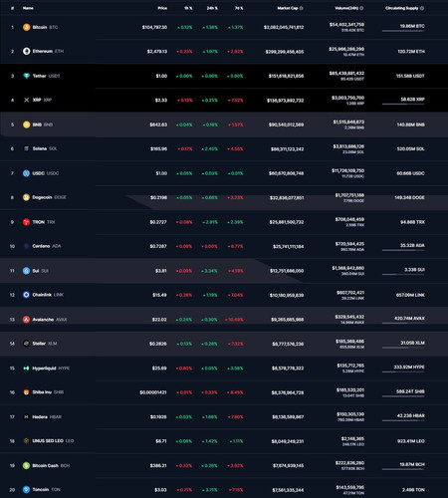The image size is (448, 498).
Task: Click the TRON 24h % change value
Action: [210, 222]
